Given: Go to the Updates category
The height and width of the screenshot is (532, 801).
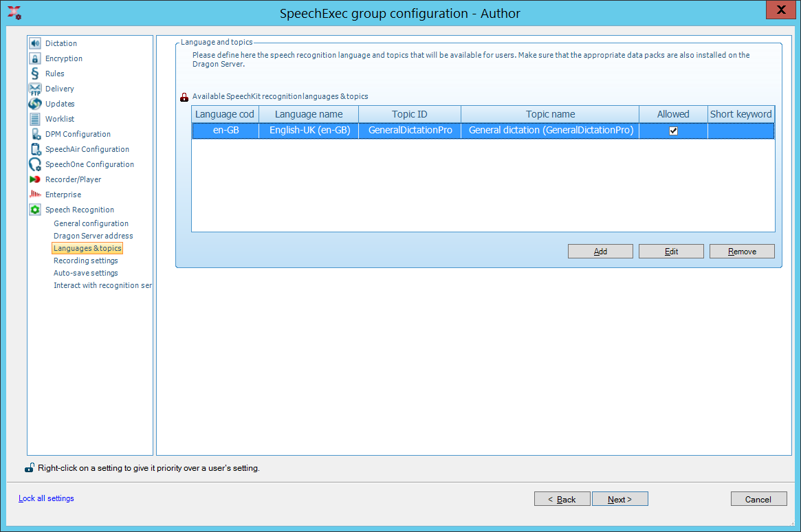Looking at the screenshot, I should pyautogui.click(x=60, y=104).
